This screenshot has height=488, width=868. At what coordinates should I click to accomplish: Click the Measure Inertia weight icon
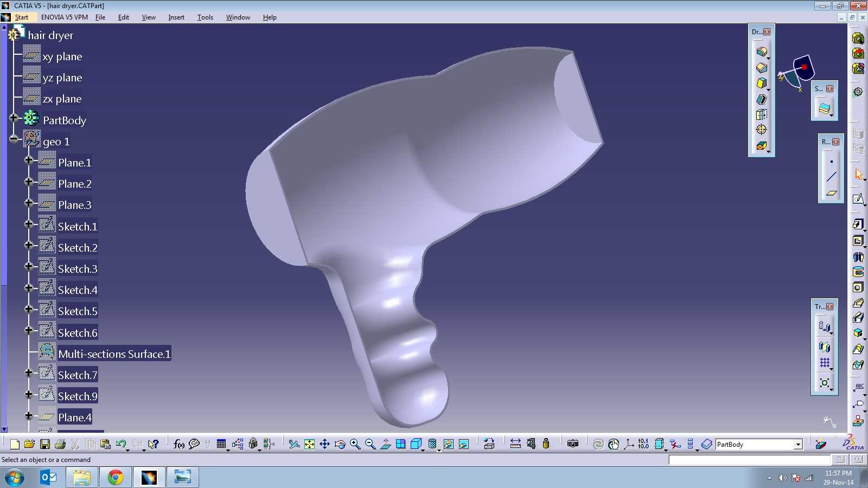pyautogui.click(x=546, y=444)
